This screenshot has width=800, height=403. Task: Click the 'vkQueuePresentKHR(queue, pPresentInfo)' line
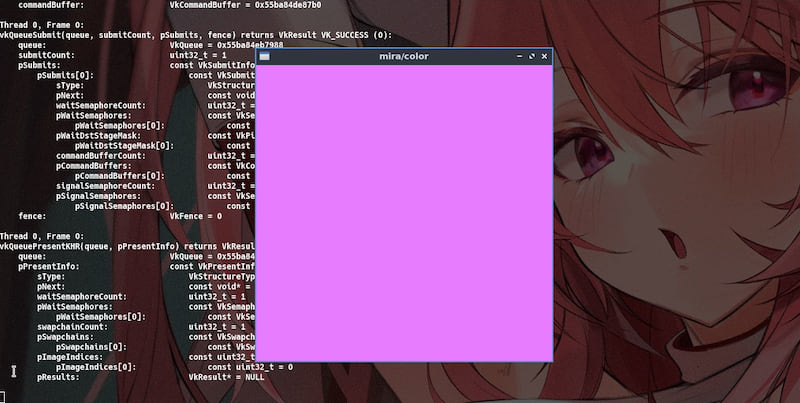click(89, 246)
